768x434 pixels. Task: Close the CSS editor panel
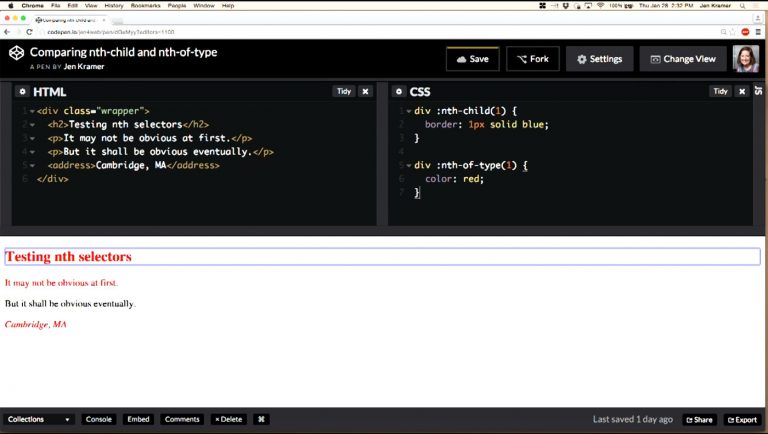[x=742, y=91]
